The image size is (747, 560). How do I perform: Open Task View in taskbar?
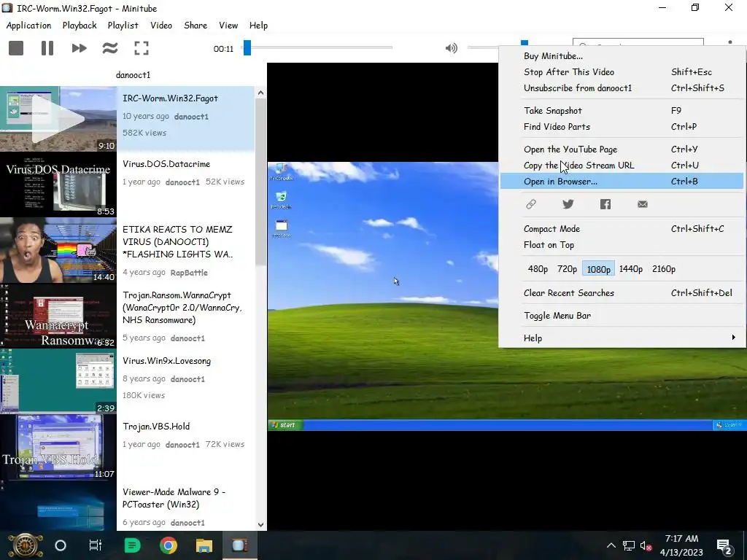coord(96,545)
